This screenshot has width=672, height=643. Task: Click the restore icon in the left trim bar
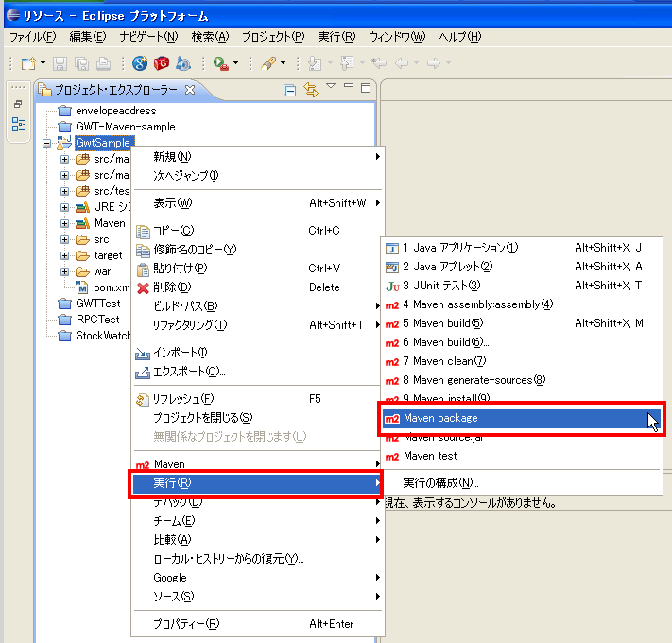click(x=18, y=104)
